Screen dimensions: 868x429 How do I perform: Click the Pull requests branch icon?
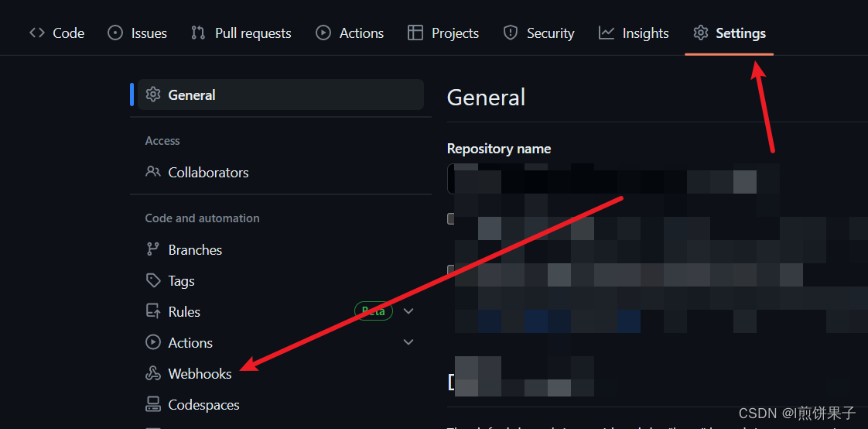198,33
